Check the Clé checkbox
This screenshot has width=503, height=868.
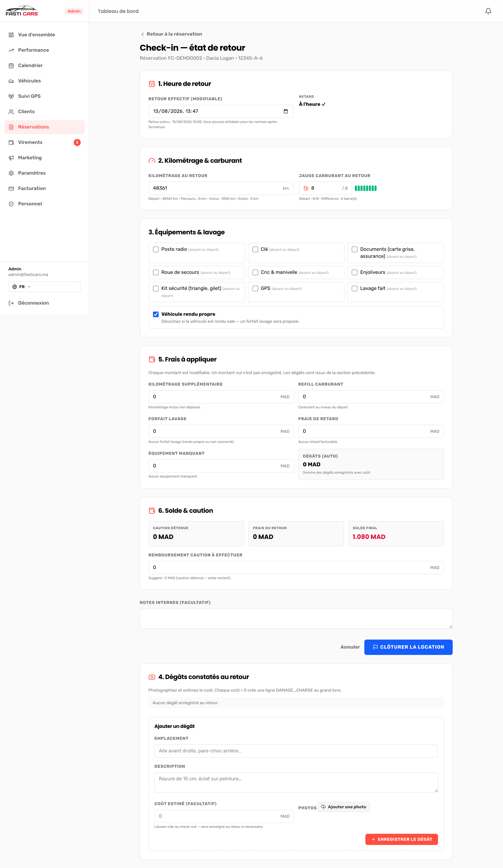click(x=255, y=249)
